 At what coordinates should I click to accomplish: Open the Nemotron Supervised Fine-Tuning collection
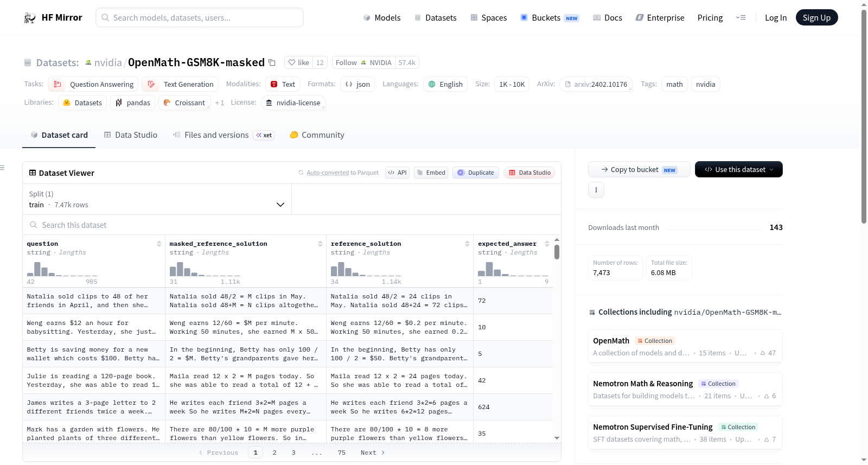coord(685,433)
